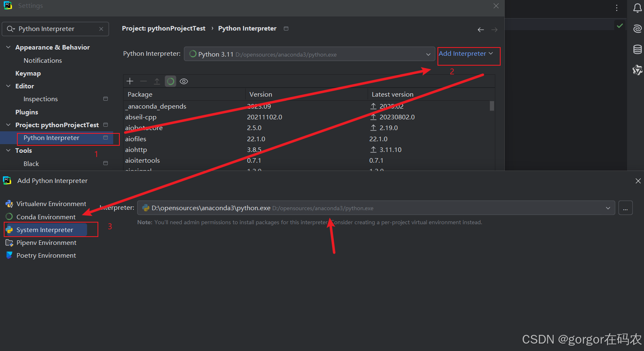
Task: Open the Black settings page
Action: point(31,164)
